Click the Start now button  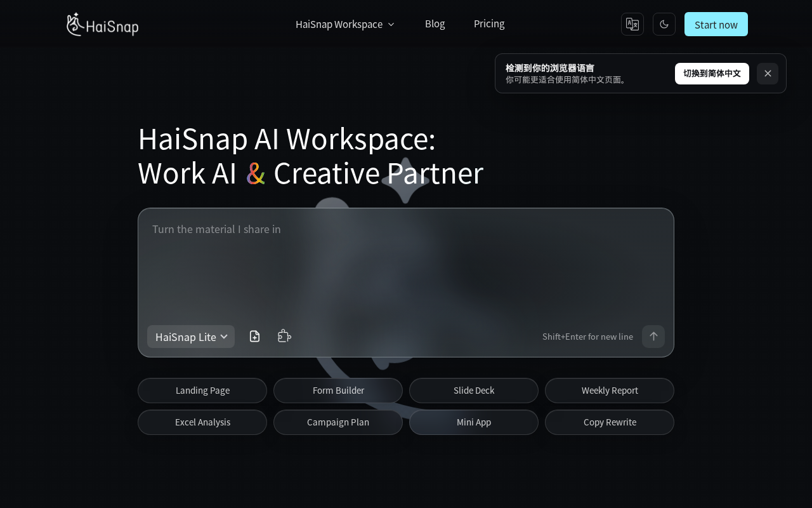pyautogui.click(x=716, y=24)
